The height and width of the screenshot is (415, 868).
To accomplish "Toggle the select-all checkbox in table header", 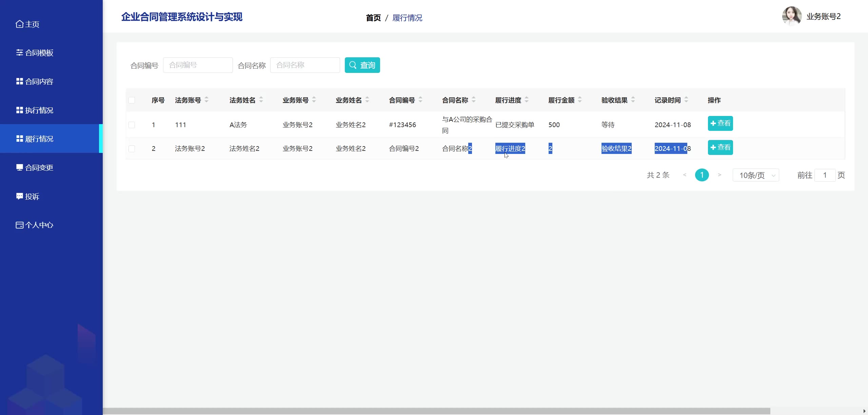I will 132,100.
